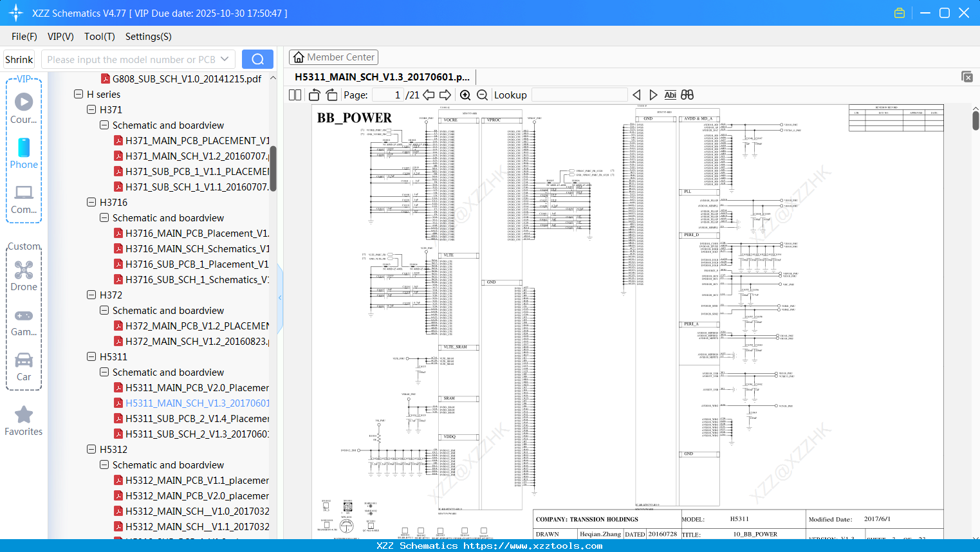The height and width of the screenshot is (552, 980).
Task: Collapse the H5311 tree node
Action: pyautogui.click(x=91, y=356)
